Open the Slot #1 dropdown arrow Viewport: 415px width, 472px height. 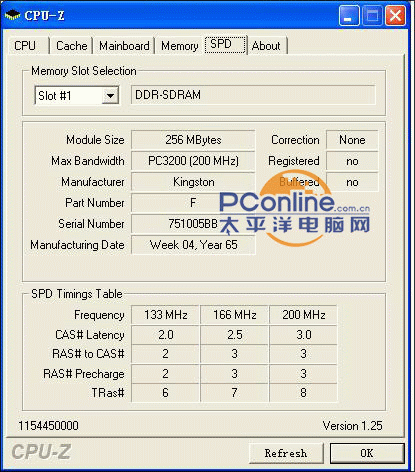110,96
